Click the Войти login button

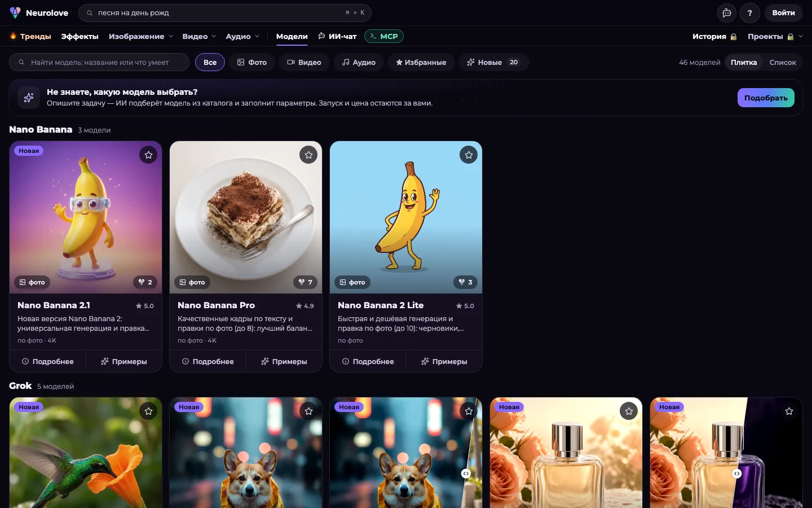[783, 13]
